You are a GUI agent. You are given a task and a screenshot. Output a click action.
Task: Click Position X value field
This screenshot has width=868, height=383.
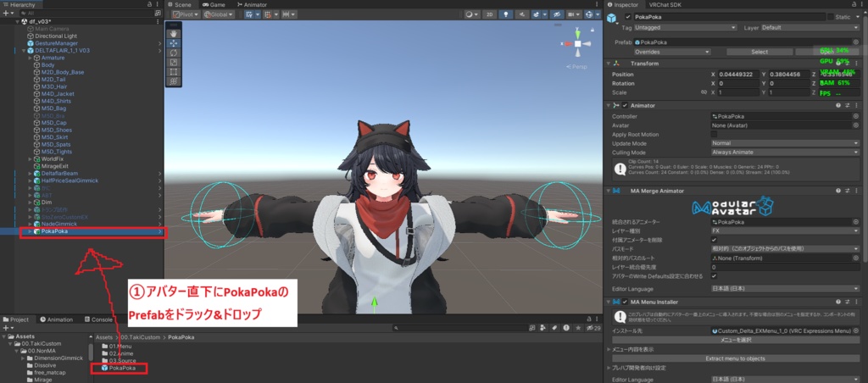[738, 75]
